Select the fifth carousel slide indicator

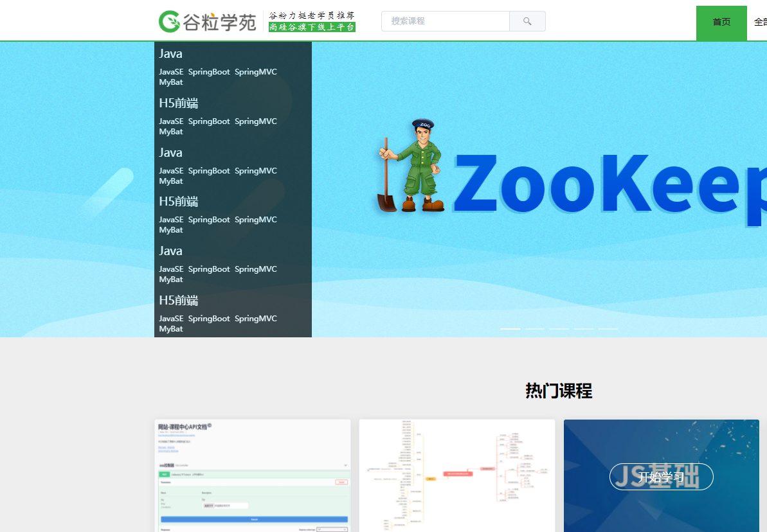pyautogui.click(x=608, y=329)
